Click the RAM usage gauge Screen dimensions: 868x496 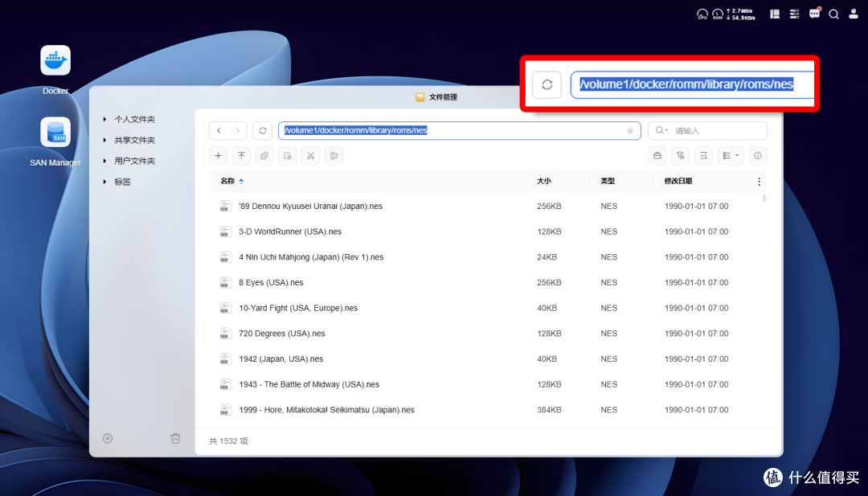click(x=718, y=14)
